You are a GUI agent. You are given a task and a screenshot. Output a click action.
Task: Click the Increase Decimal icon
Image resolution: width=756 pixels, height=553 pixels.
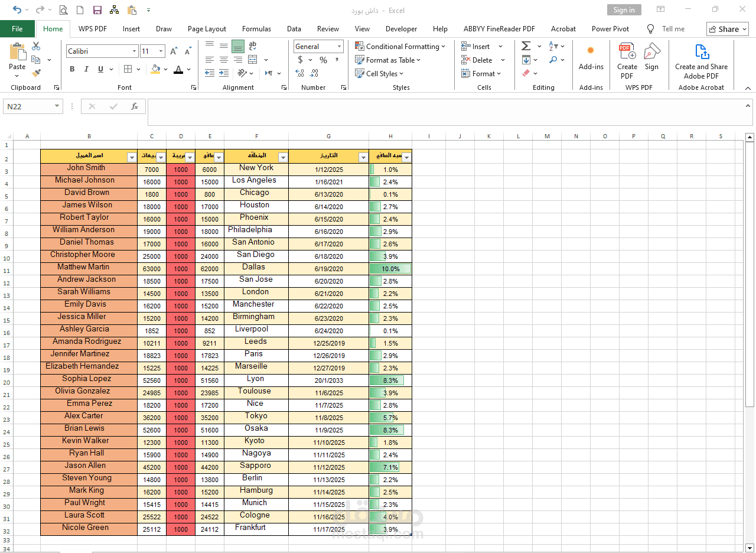301,74
